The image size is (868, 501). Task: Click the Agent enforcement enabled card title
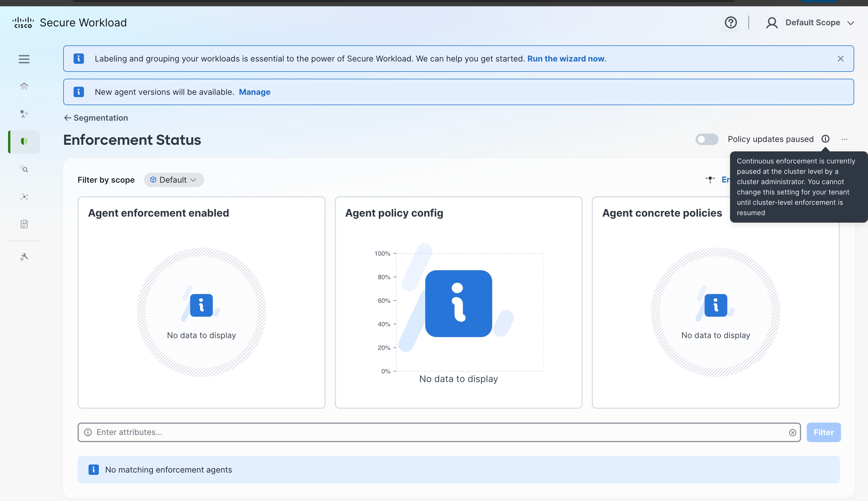(x=158, y=213)
